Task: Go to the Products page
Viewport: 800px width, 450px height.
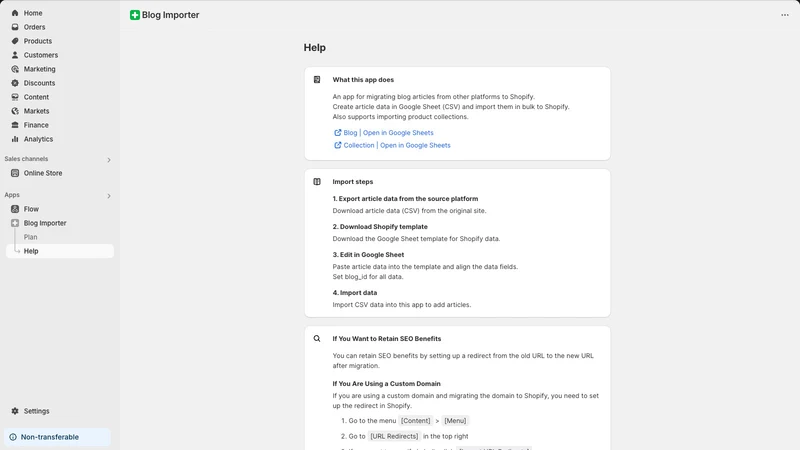Action: pos(38,41)
